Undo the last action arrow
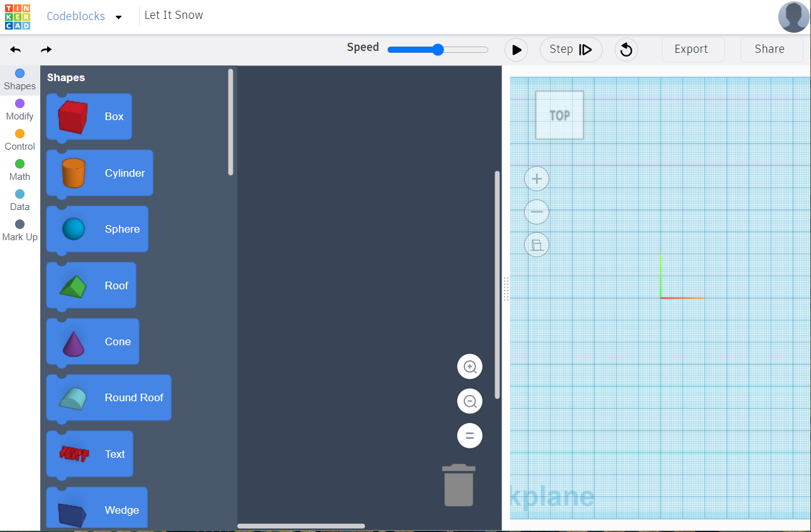Viewport: 811px width, 532px height. point(16,50)
